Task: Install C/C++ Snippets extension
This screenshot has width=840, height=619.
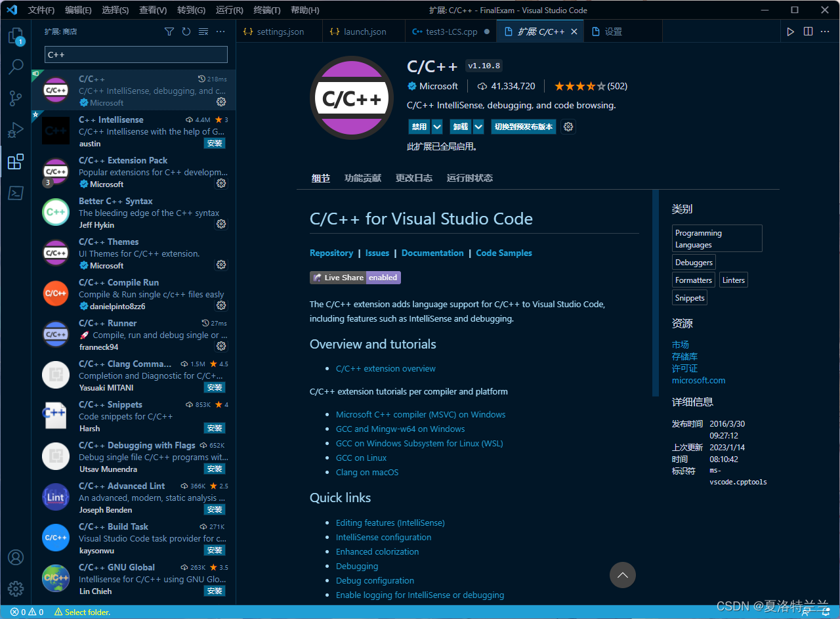Action: click(215, 428)
